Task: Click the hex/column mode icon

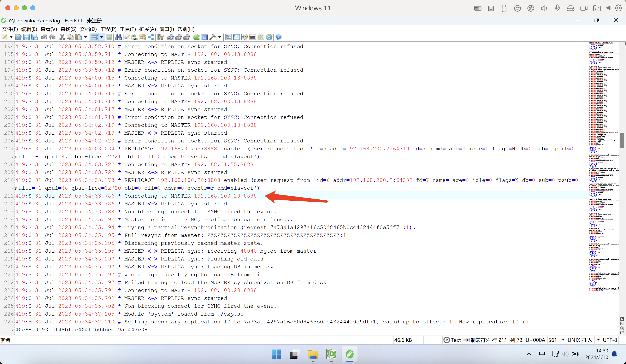Action: pos(160,37)
